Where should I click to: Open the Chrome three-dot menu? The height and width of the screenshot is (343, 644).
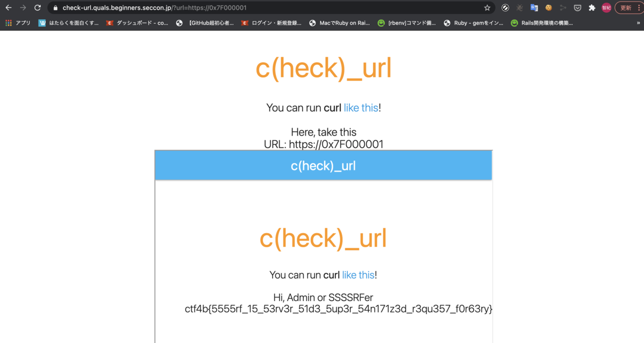(639, 8)
